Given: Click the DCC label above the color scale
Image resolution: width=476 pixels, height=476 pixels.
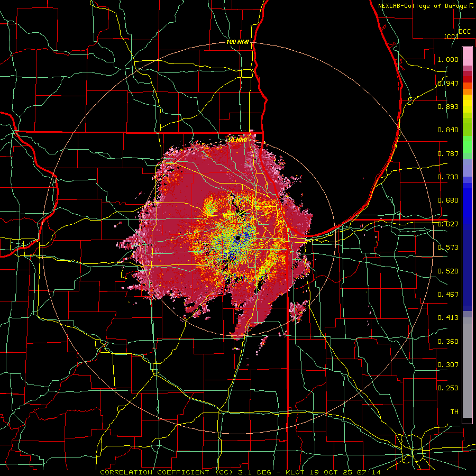Looking at the screenshot, I should [464, 32].
